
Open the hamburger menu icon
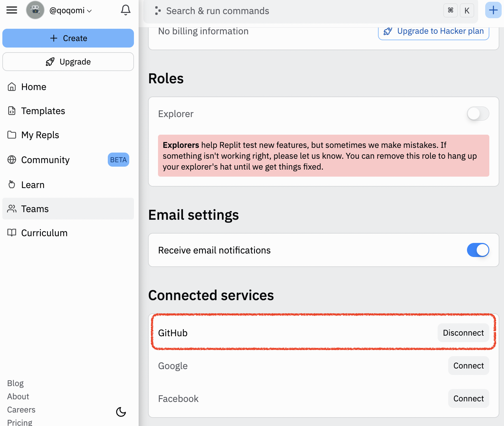(x=12, y=10)
